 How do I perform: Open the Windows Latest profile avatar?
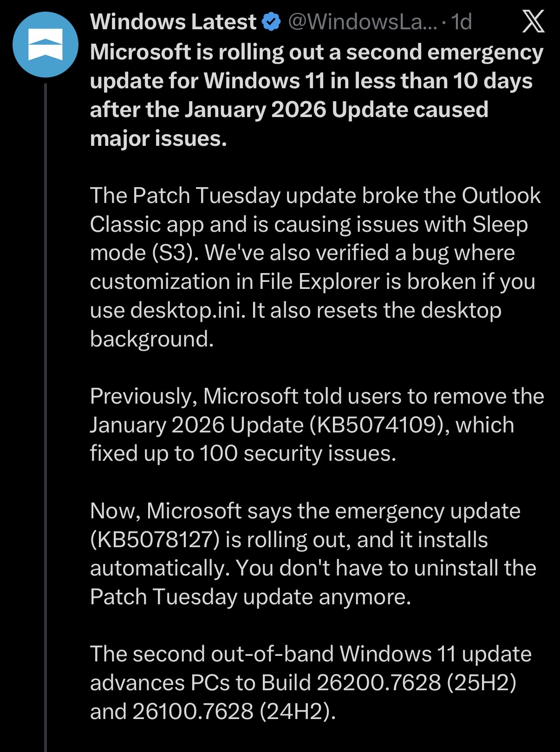45,45
